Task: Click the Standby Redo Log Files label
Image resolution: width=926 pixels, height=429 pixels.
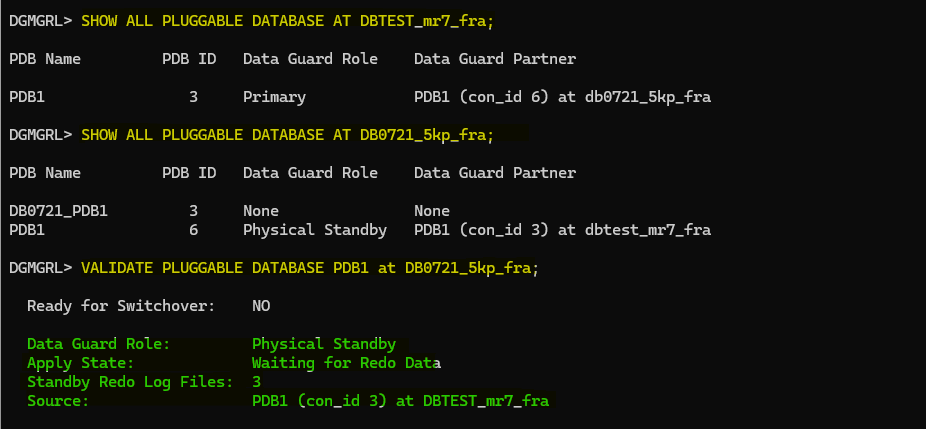Action: point(129,382)
